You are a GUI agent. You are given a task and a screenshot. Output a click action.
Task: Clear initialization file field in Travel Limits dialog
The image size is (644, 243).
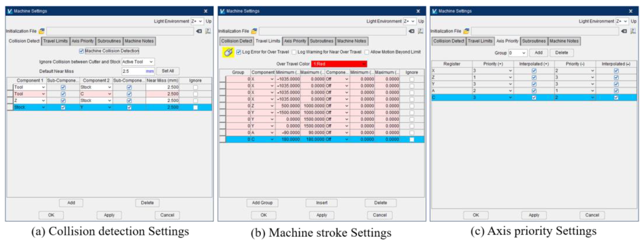click(x=411, y=31)
